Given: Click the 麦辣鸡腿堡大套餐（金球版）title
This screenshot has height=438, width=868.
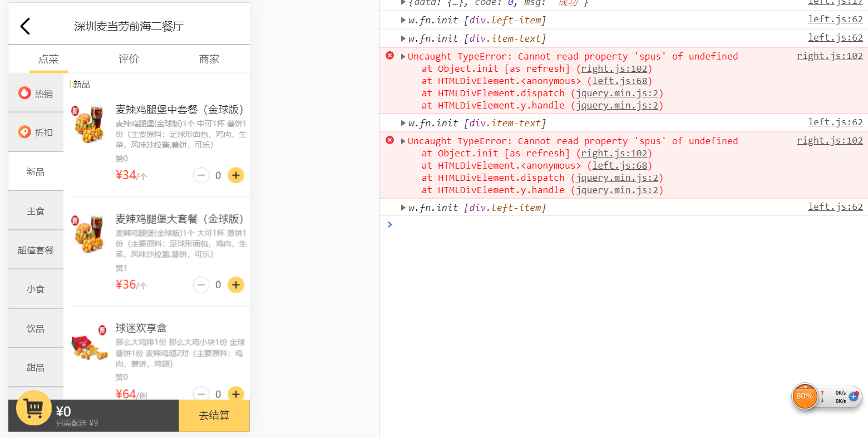Looking at the screenshot, I should pos(180,219).
